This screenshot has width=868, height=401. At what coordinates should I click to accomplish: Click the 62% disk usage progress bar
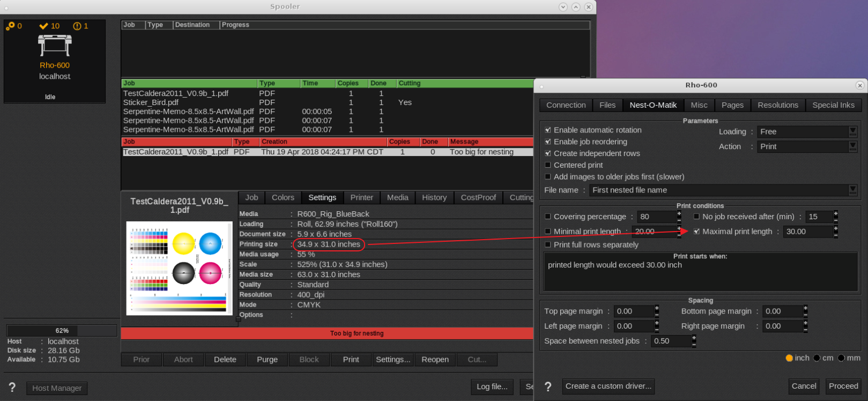[x=62, y=331]
